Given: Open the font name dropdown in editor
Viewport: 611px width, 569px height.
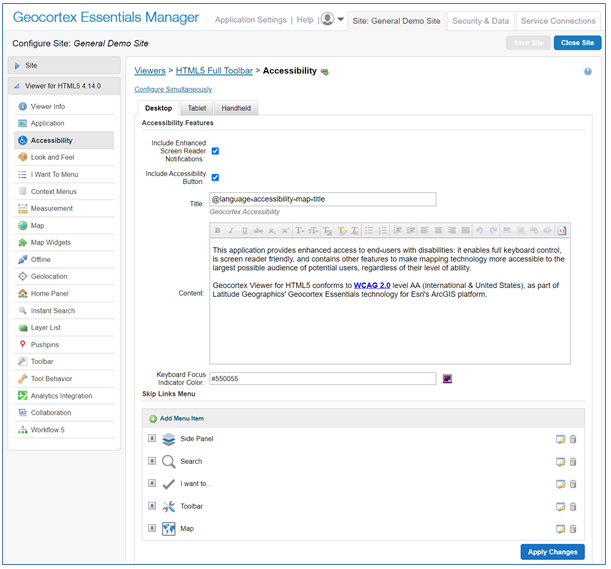Looking at the screenshot, I should point(299,230).
